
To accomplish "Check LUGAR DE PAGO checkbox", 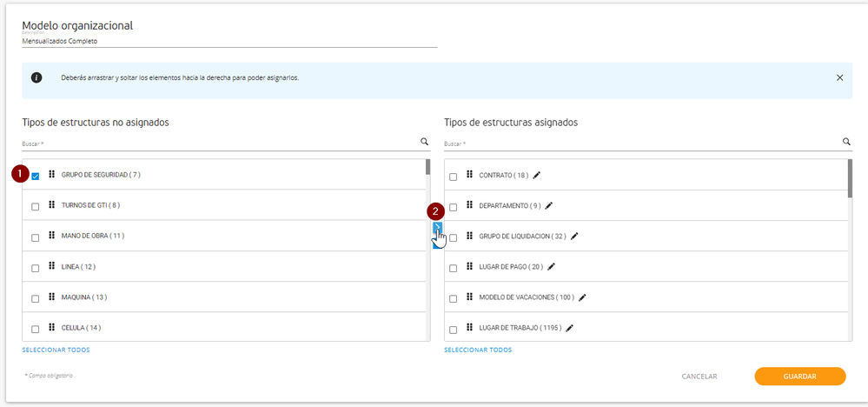I will [453, 268].
